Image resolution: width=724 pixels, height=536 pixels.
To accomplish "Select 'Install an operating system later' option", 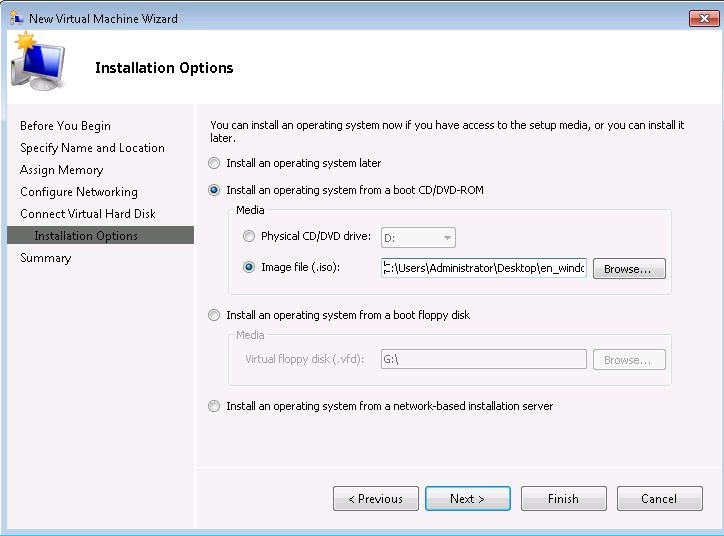I will (x=213, y=163).
